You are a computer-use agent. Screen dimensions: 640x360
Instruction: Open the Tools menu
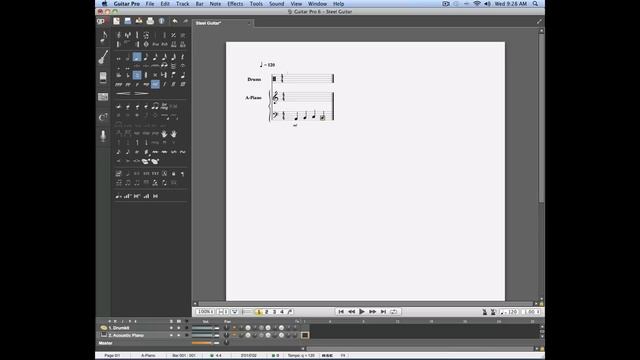256,4
